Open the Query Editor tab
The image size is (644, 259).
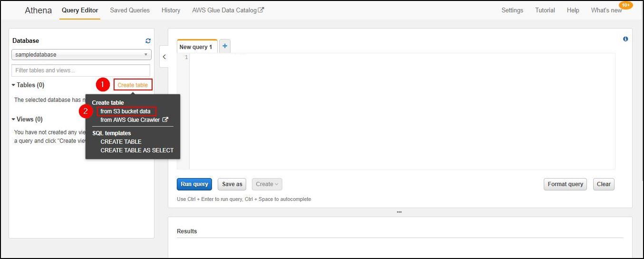click(x=80, y=10)
